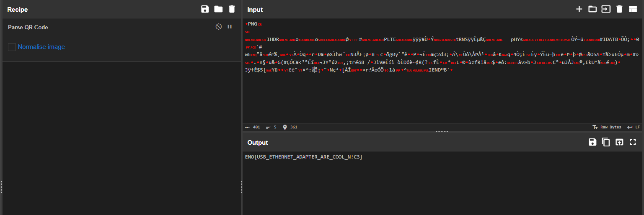Image resolution: width=644 pixels, height=215 pixels.
Task: Add a new input tab
Action: pyautogui.click(x=579, y=9)
